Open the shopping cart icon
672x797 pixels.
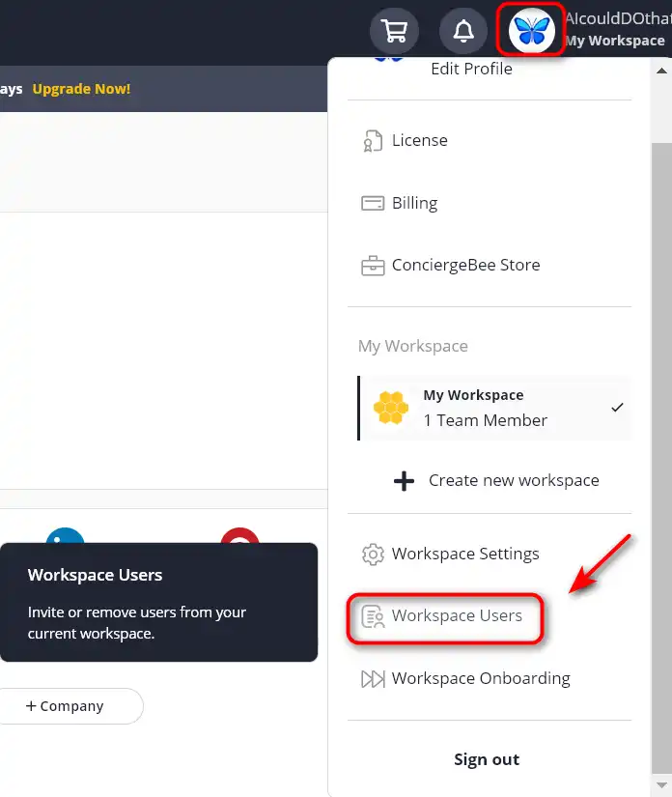click(394, 31)
